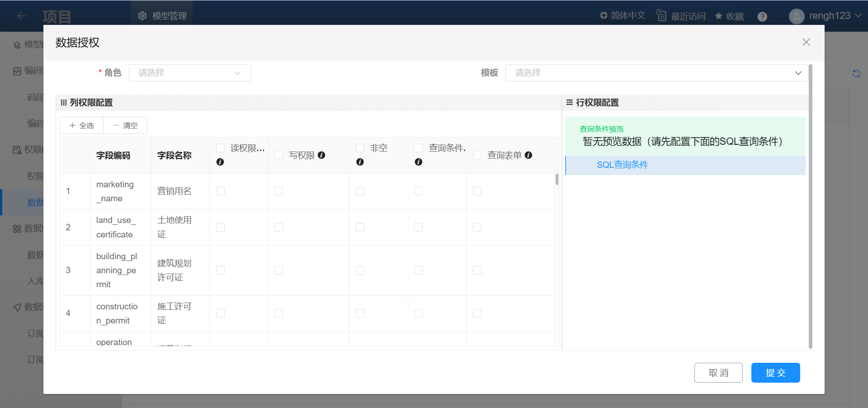868x408 pixels.
Task: Click the info icon next to 写权限
Action: [x=321, y=155]
